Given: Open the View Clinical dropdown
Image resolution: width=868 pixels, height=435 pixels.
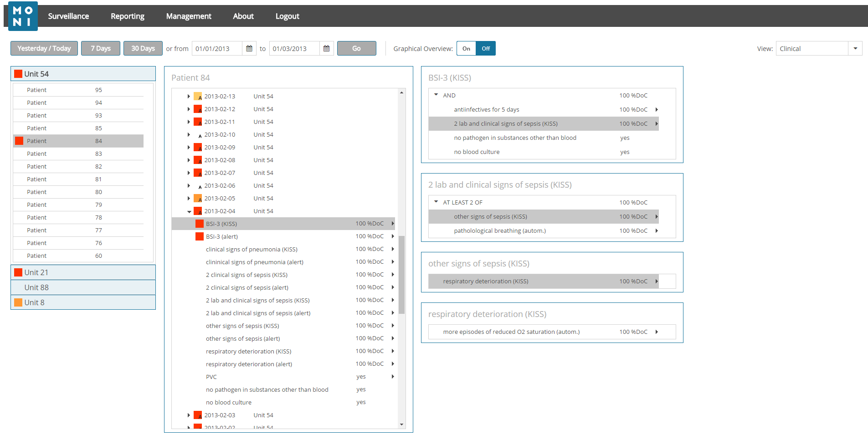Looking at the screenshot, I should [x=855, y=48].
